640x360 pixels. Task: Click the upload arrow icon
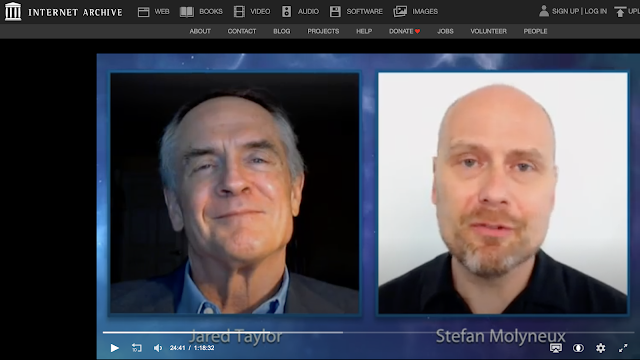coord(620,11)
